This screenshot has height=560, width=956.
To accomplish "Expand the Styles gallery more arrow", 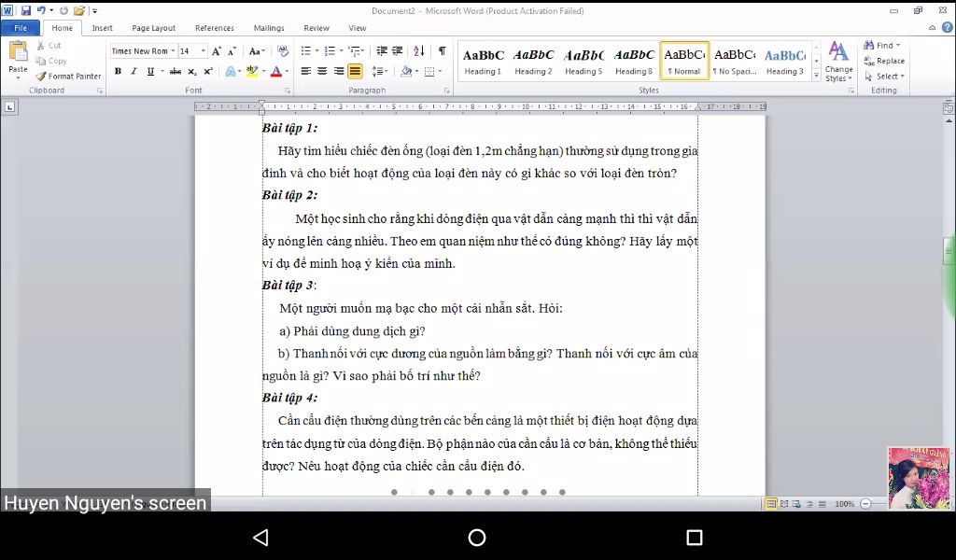I will (816, 76).
